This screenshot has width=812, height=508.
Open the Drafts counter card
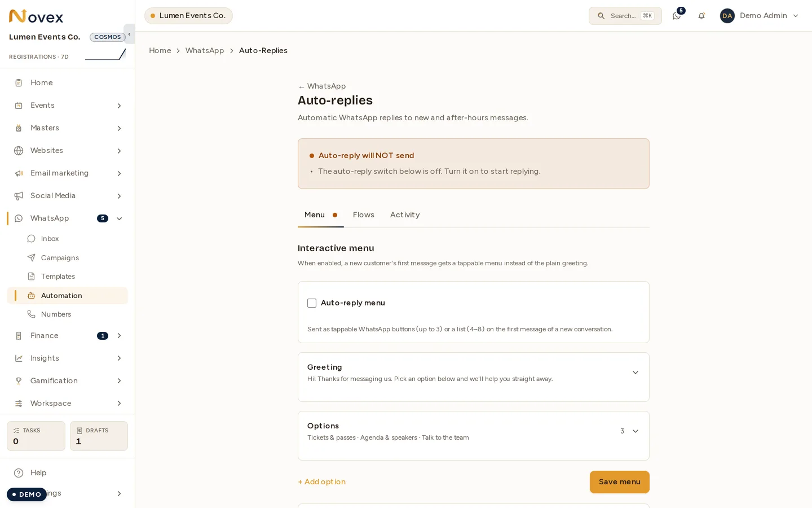(99, 436)
